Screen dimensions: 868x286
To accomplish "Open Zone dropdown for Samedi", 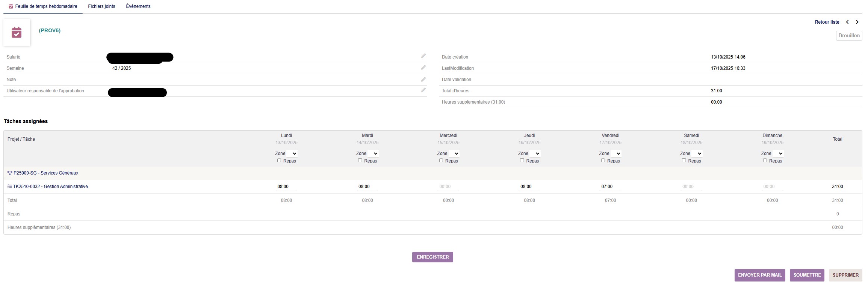I will click(697, 154).
